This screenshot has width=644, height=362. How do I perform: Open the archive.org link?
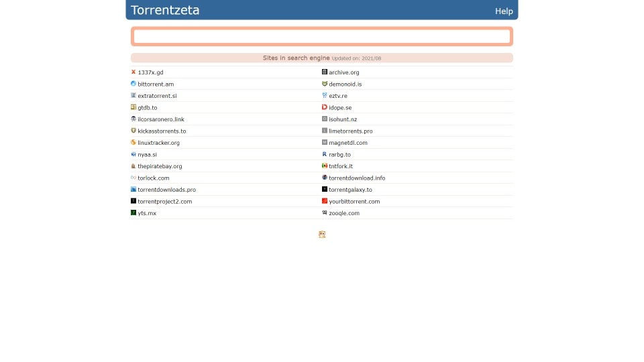343,72
